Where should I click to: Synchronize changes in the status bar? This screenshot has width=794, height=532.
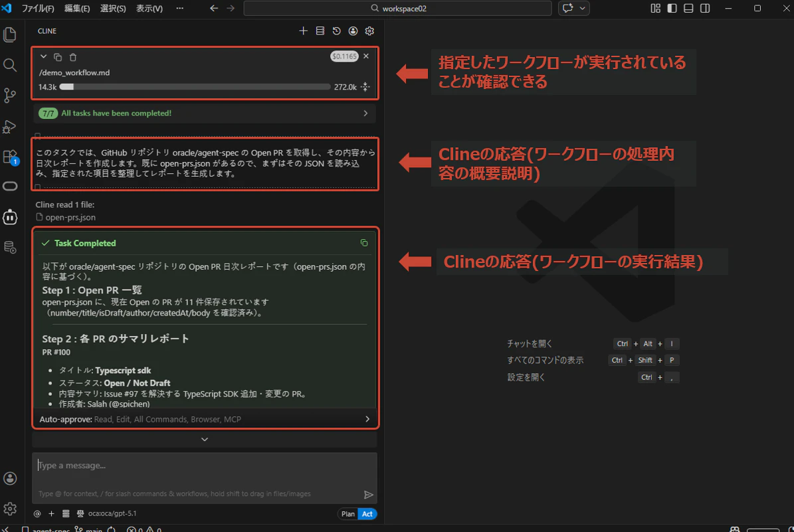click(112, 529)
